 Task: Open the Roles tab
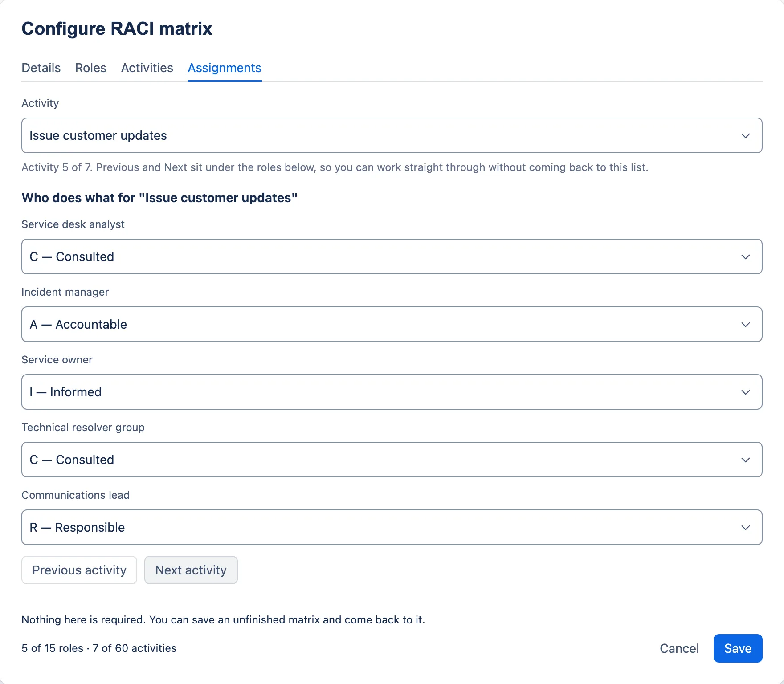[91, 68]
